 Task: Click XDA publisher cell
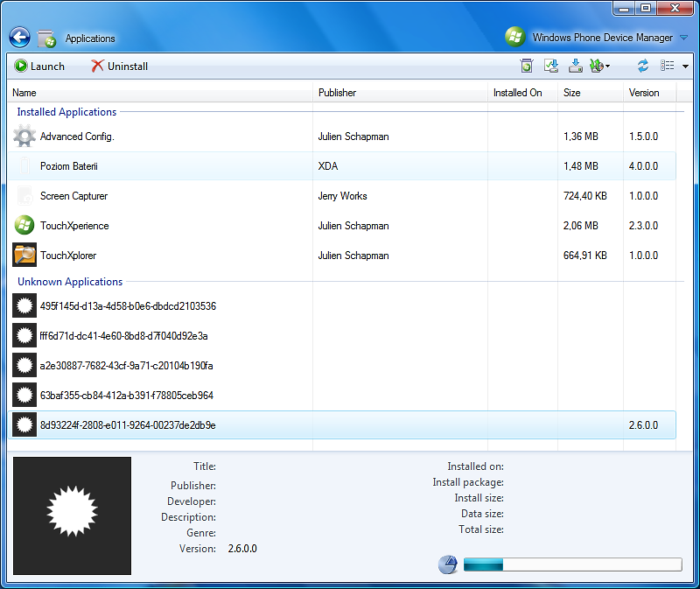pos(327,166)
